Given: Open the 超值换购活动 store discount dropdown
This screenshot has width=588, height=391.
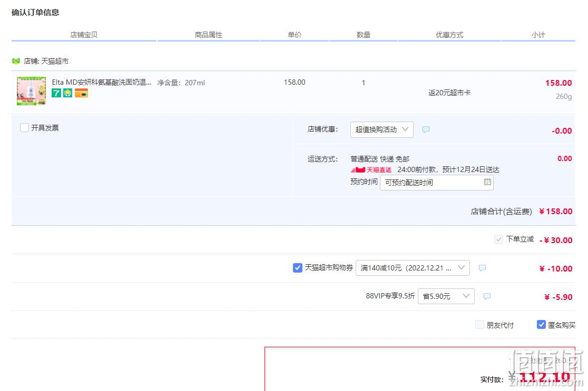Looking at the screenshot, I should [382, 129].
